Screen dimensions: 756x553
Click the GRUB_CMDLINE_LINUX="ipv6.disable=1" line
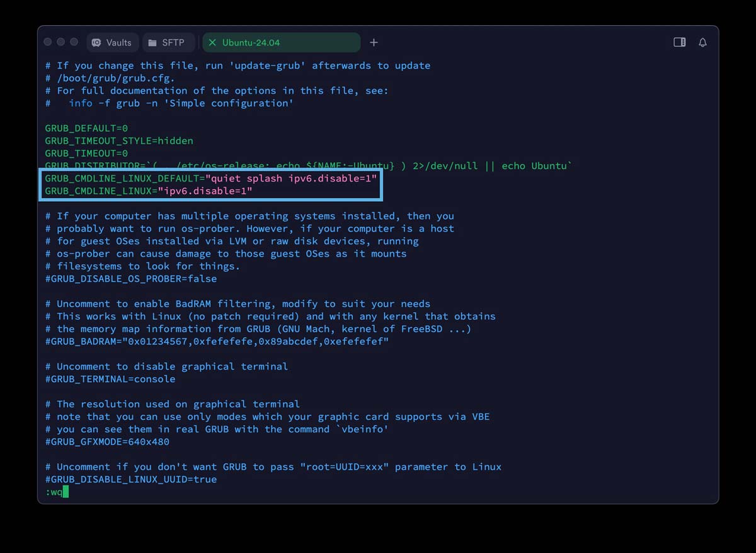tap(148, 190)
